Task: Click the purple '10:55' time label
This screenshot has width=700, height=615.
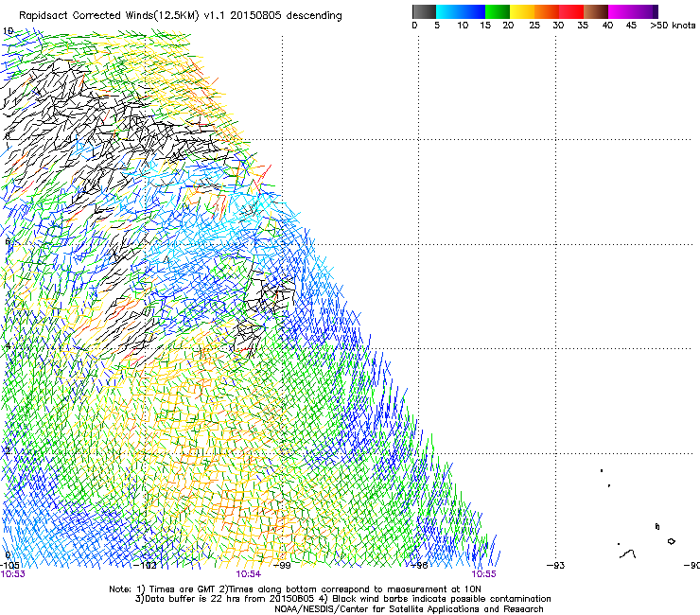Action: pos(484,574)
